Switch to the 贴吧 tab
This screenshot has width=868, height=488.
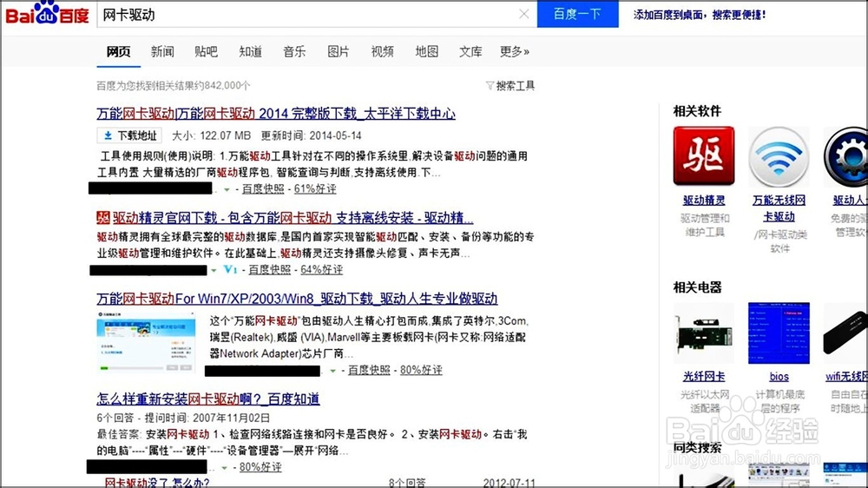[x=206, y=51]
